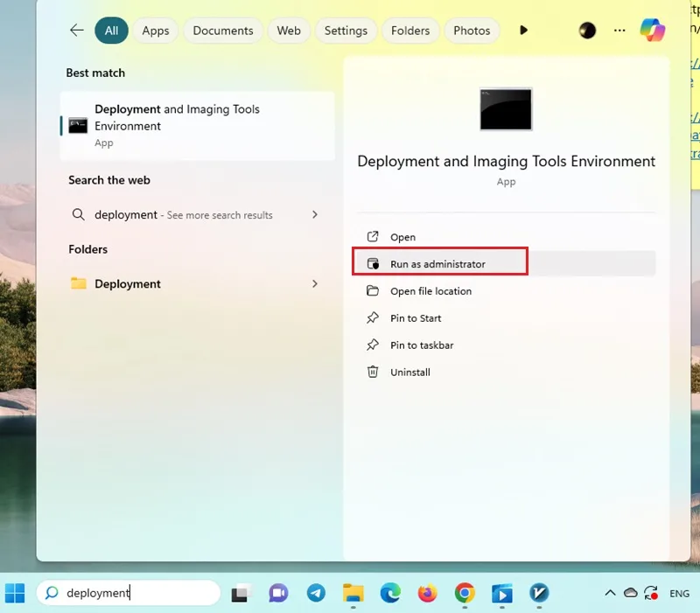This screenshot has width=700, height=613.
Task: Open the Telegram taskbar icon
Action: pyautogui.click(x=316, y=593)
